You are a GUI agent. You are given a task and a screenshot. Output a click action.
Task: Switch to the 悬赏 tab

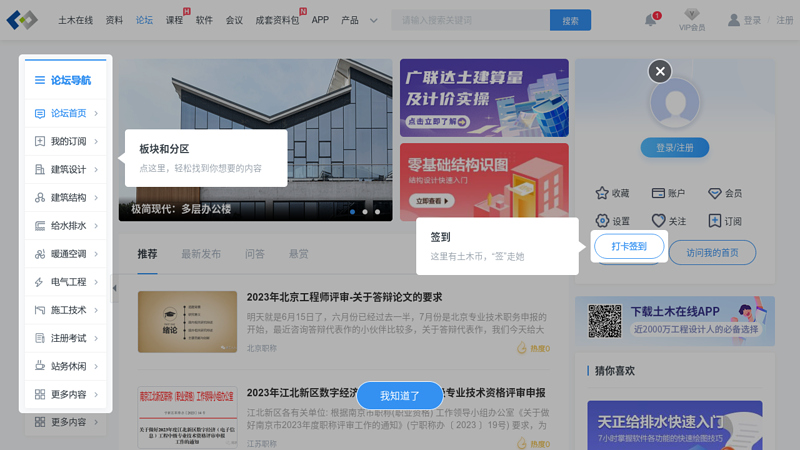[298, 254]
